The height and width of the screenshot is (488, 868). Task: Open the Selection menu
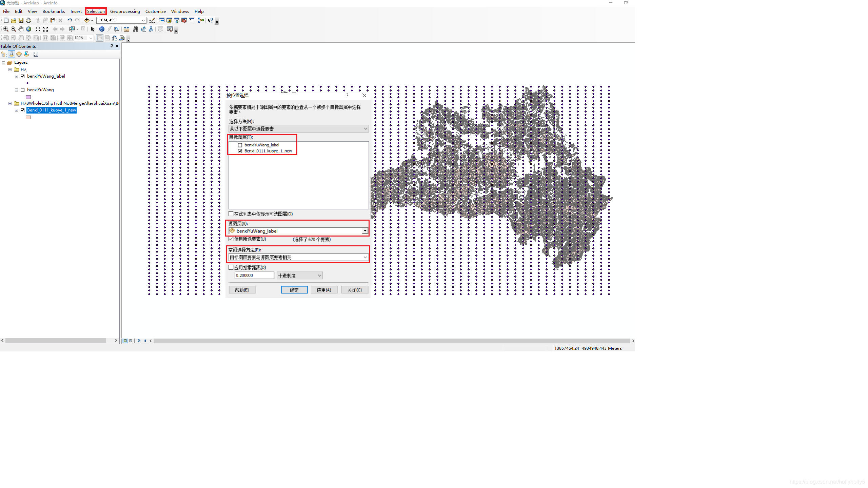tap(96, 11)
